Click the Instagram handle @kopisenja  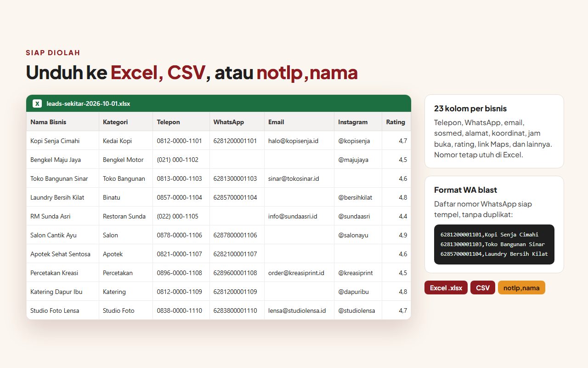pos(354,141)
